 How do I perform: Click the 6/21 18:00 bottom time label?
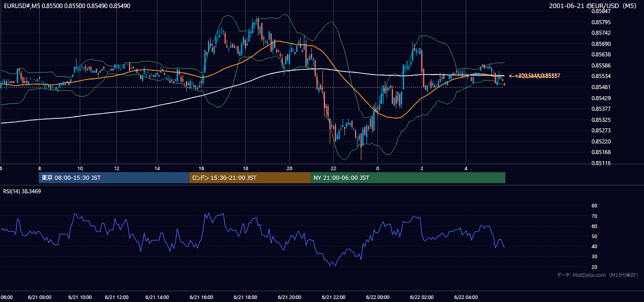pos(245,297)
